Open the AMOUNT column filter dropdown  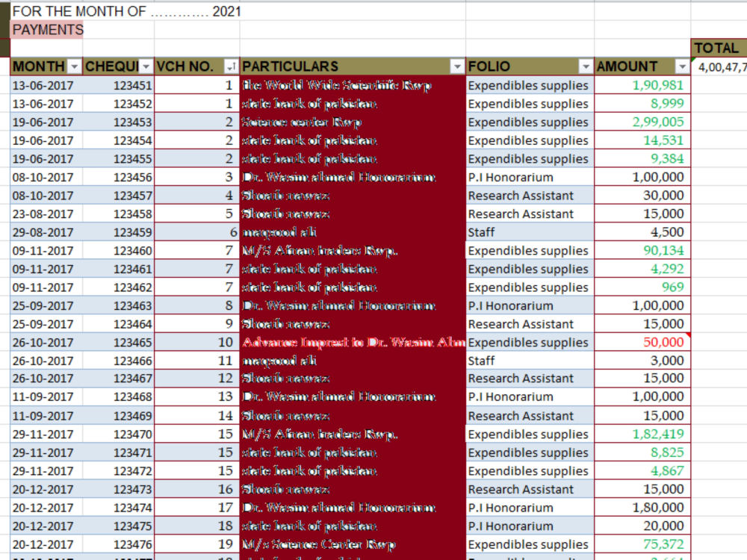[682, 66]
